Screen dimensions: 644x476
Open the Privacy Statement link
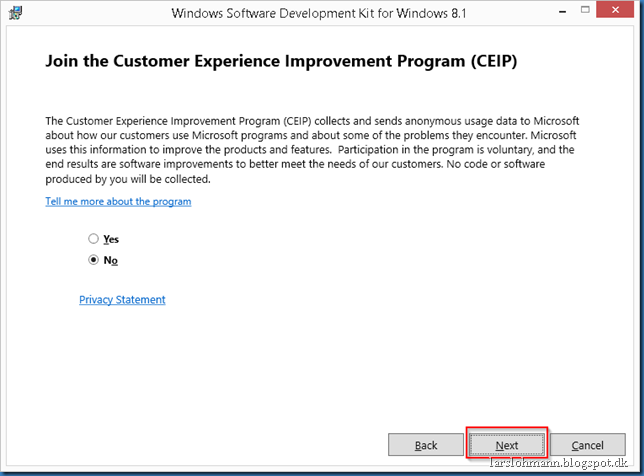click(122, 300)
